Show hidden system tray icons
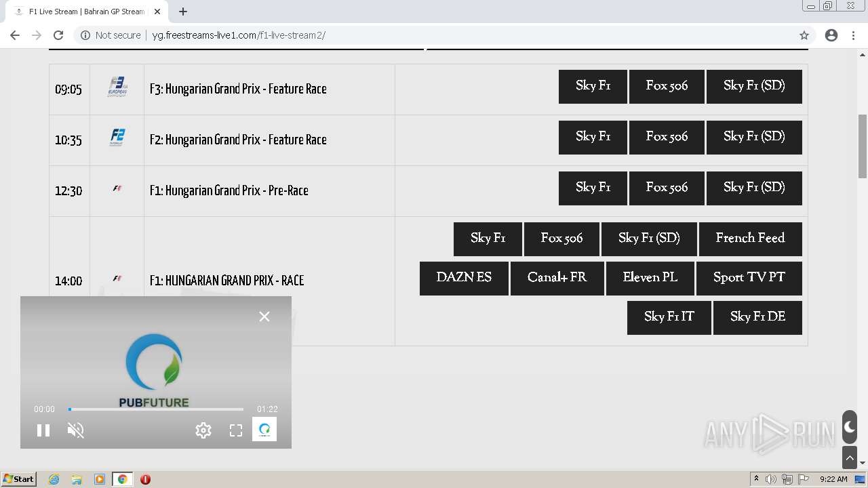868x488 pixels. 756,479
